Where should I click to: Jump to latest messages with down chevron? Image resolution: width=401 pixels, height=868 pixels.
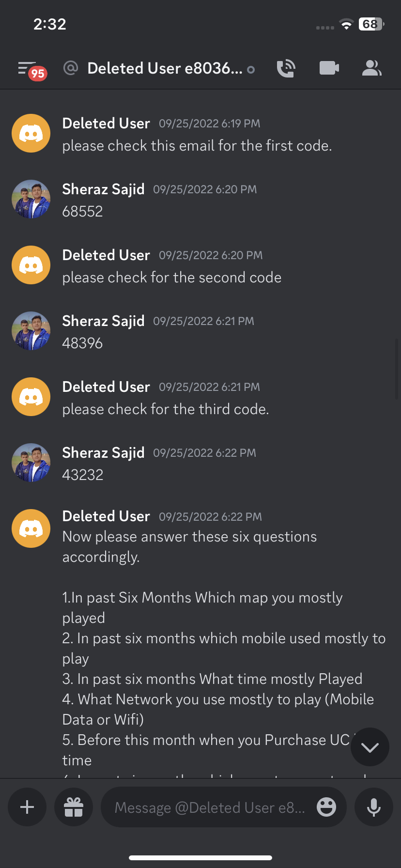pos(370,747)
